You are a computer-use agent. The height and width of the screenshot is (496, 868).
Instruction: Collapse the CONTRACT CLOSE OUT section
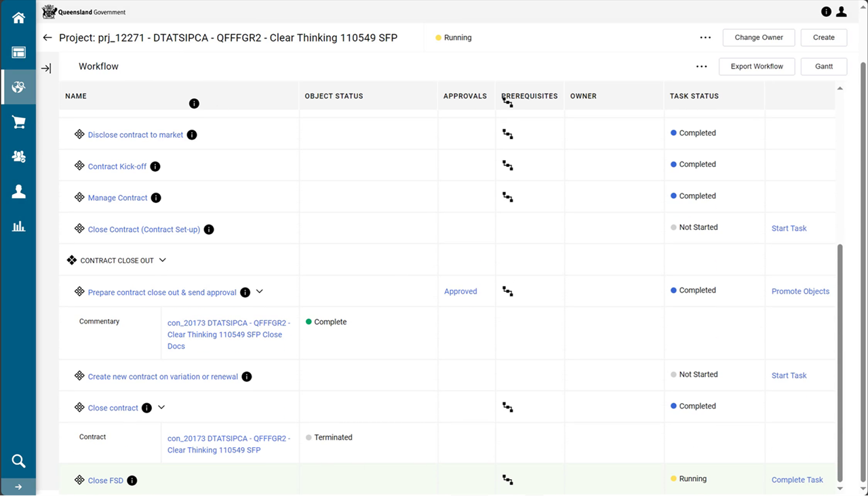[163, 261]
